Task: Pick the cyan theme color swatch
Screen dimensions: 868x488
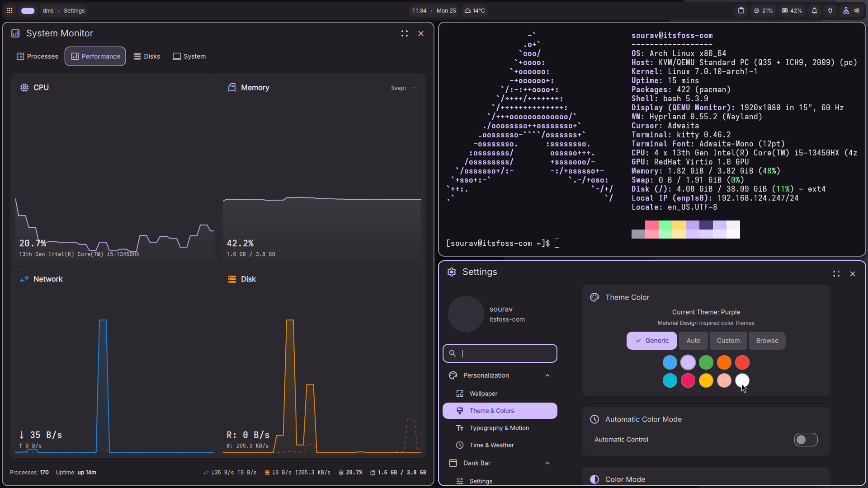Action: pyautogui.click(x=670, y=380)
